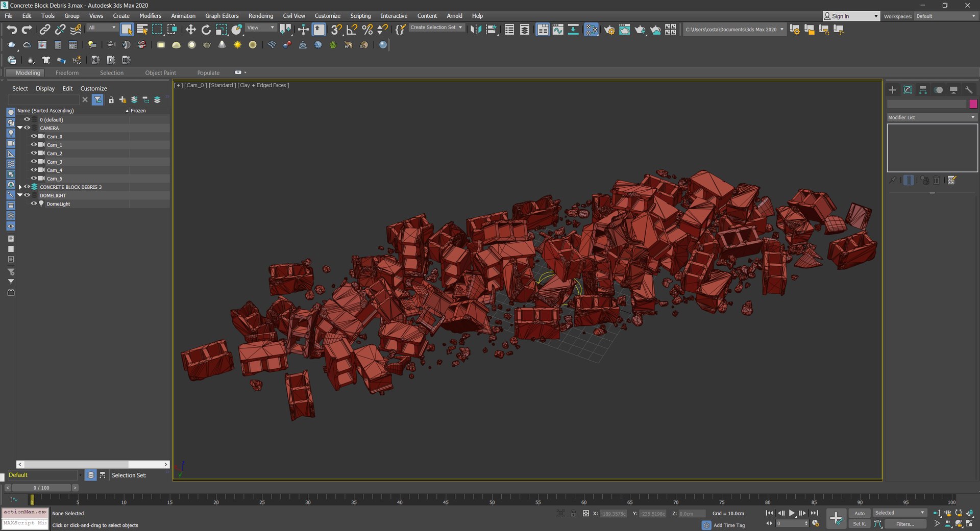Open the Utilities wrench panel

(969, 90)
